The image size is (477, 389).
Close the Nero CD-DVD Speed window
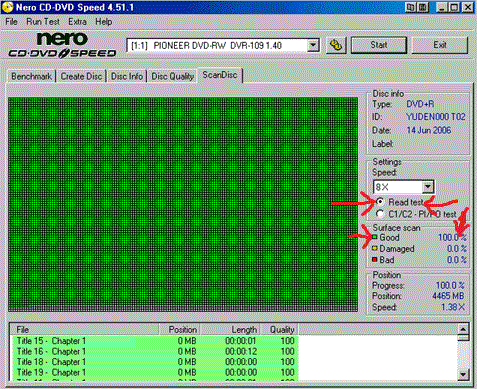(x=468, y=7)
